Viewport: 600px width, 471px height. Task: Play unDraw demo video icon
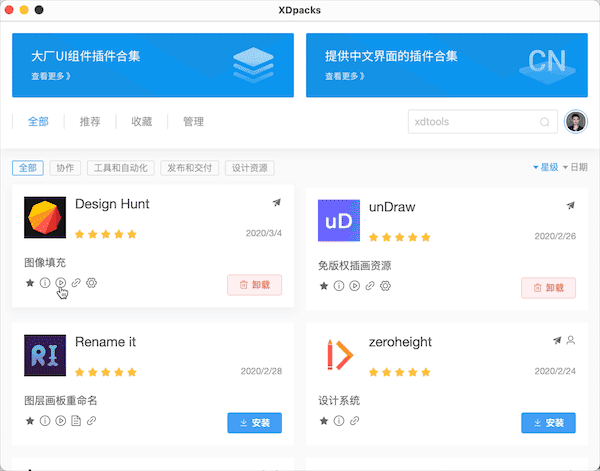[x=355, y=286]
